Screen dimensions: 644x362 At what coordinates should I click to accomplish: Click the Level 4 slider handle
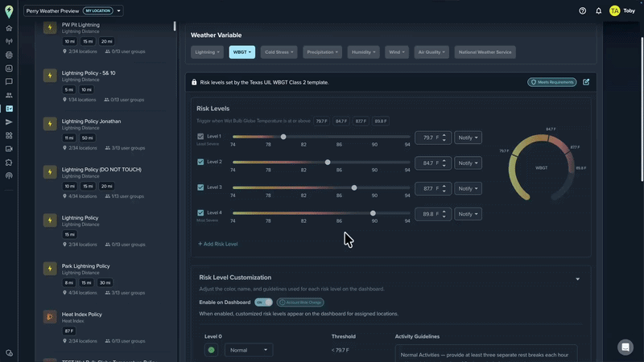pyautogui.click(x=373, y=213)
